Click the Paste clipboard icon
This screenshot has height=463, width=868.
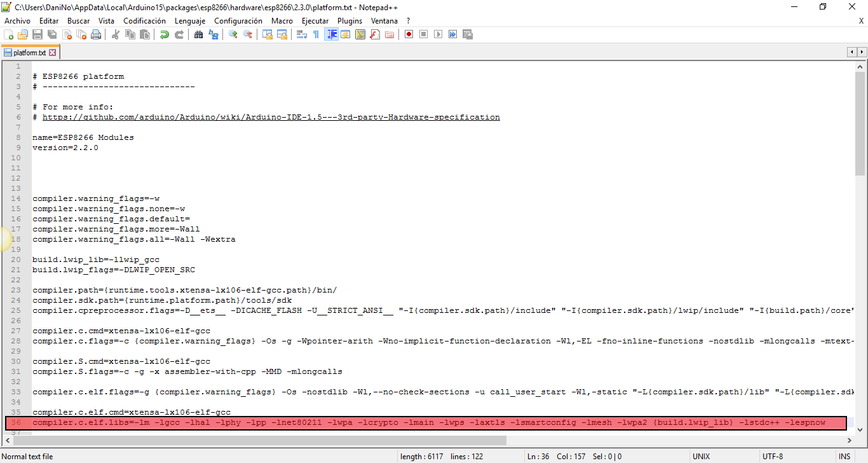tap(145, 34)
